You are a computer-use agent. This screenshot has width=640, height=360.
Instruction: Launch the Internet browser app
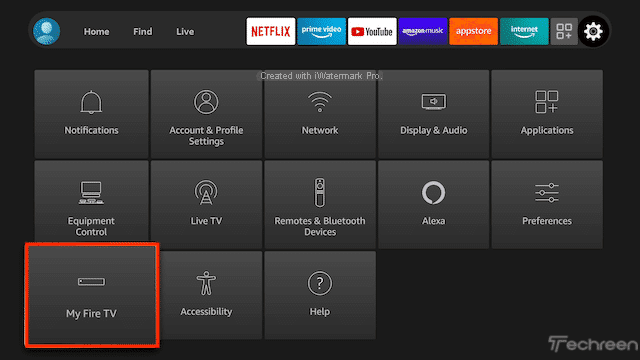(x=524, y=31)
